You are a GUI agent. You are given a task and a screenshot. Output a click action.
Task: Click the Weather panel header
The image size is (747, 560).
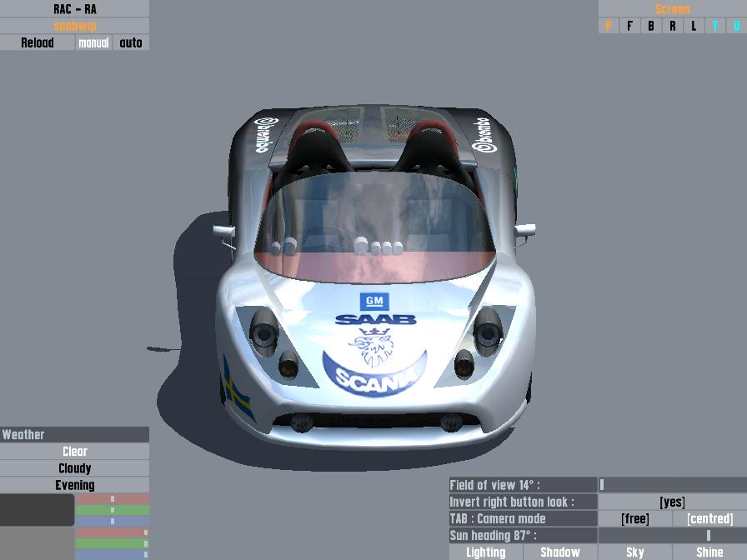(x=75, y=434)
